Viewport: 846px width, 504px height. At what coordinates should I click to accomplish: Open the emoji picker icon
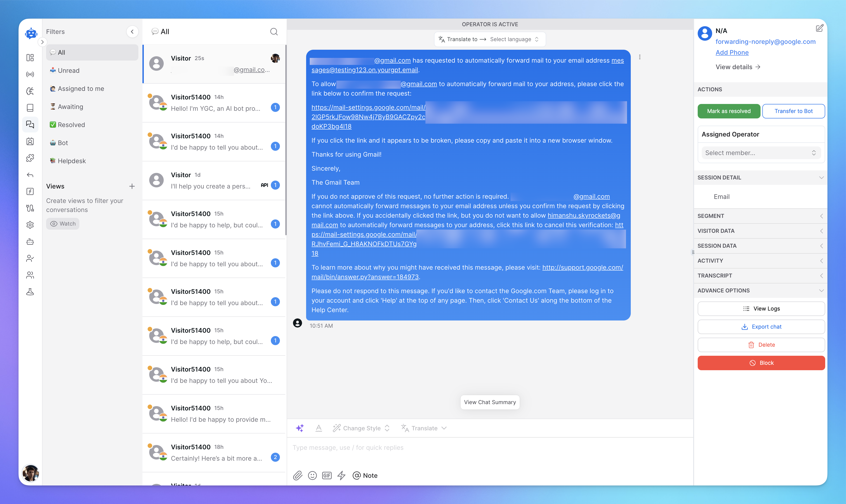pos(312,476)
